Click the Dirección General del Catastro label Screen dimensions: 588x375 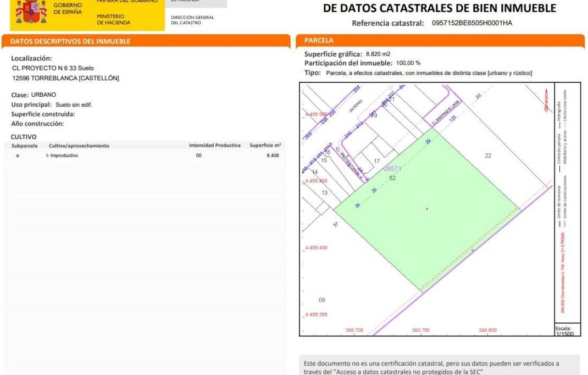coord(192,20)
